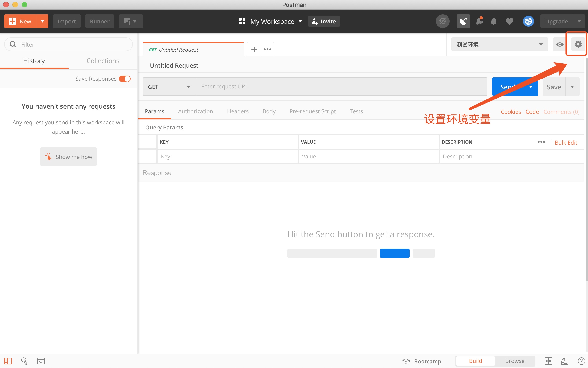The height and width of the screenshot is (368, 588).
Task: Click the Enter request URL field
Action: [342, 87]
